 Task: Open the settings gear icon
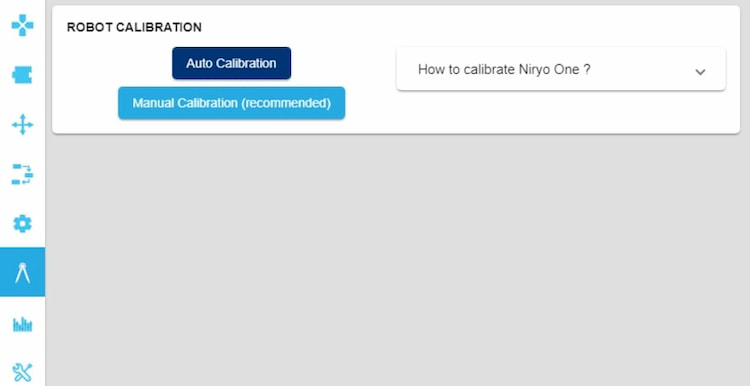click(22, 224)
